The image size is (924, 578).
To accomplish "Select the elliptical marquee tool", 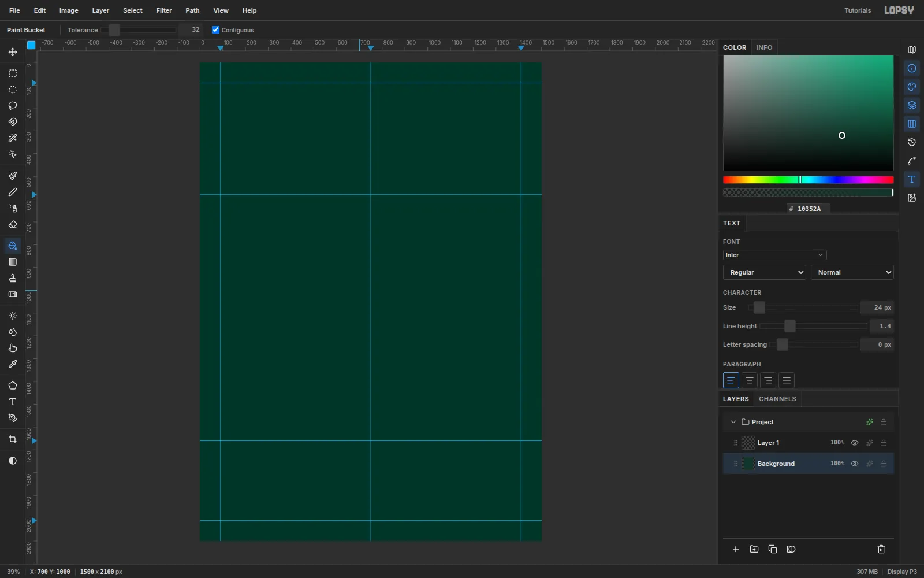I will pos(12,90).
